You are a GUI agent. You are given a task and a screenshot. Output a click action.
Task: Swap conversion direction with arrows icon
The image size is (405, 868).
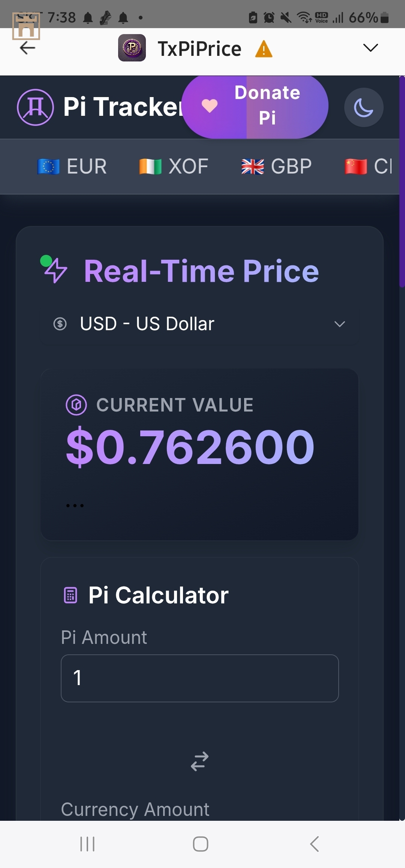[199, 761]
